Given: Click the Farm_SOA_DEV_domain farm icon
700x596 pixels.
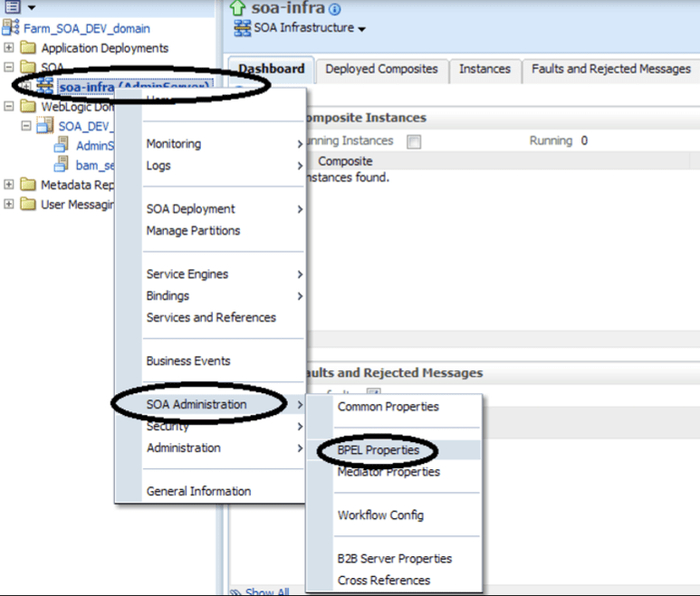Looking at the screenshot, I should (x=12, y=28).
